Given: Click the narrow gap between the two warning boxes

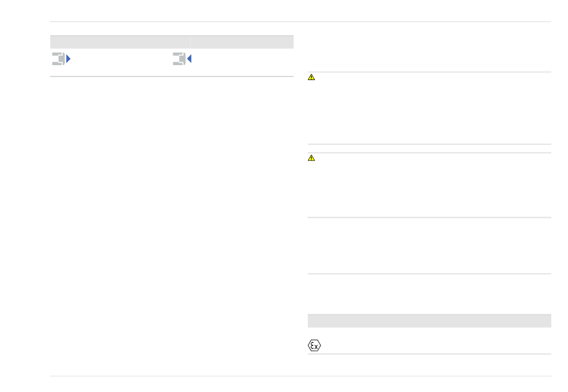Looking at the screenshot, I should pyautogui.click(x=429, y=148).
